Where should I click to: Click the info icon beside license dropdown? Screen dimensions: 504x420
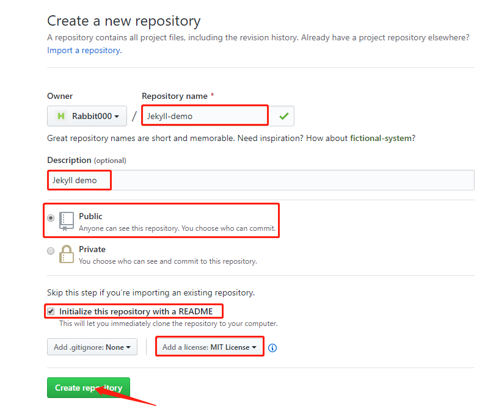click(x=272, y=347)
